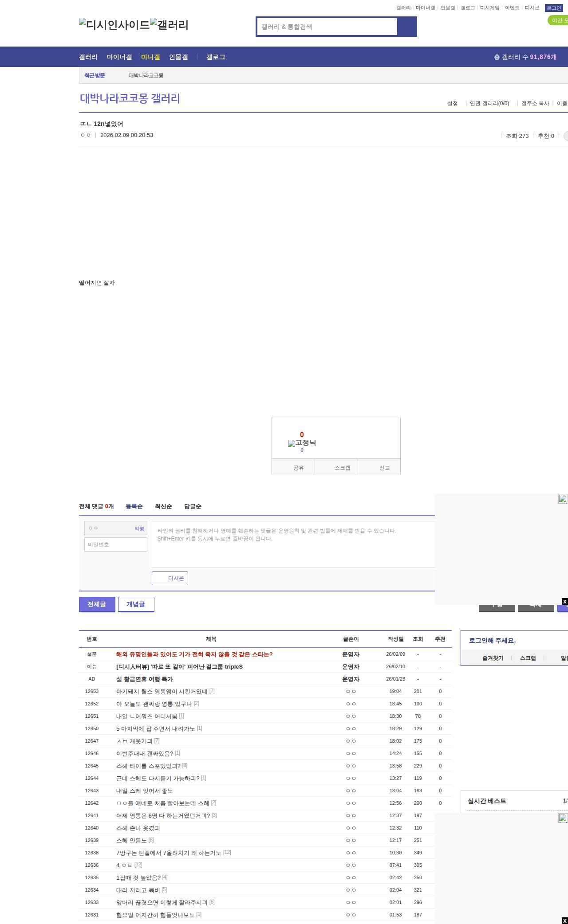The width and height of the screenshot is (568, 924).
Task: Open 대박나라코코몽 in the recent visits bar
Action: point(146,75)
